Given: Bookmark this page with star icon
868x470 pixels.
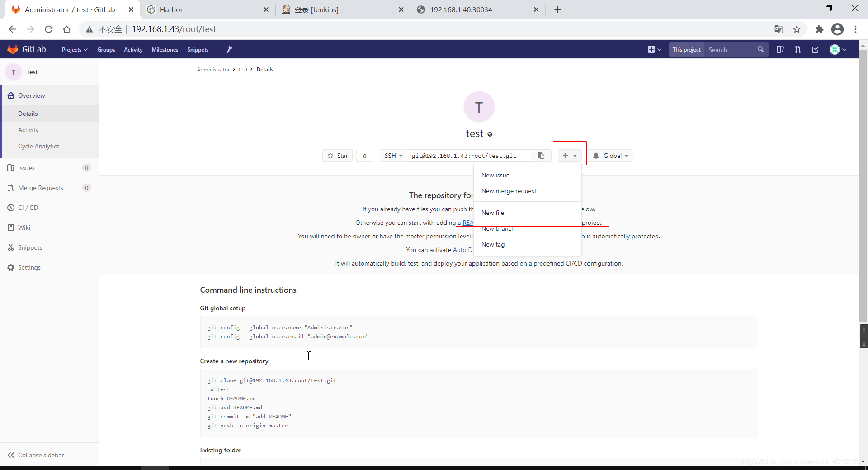Looking at the screenshot, I should pyautogui.click(x=797, y=29).
